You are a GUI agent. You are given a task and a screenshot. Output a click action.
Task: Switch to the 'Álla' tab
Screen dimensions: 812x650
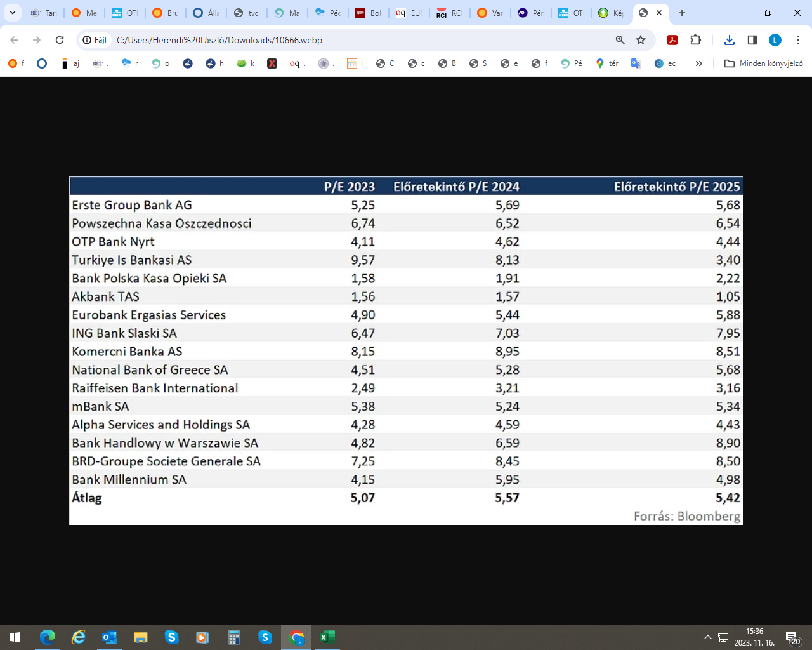coord(206,13)
